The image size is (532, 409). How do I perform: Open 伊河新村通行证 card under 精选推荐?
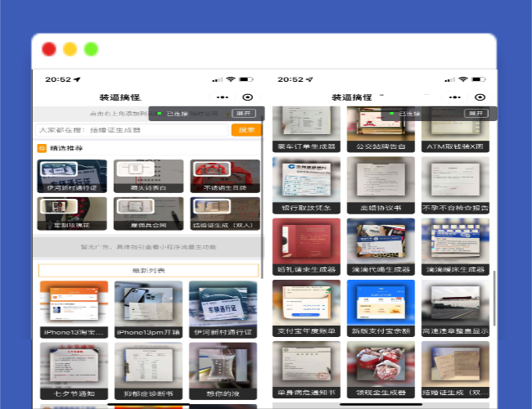[72, 176]
